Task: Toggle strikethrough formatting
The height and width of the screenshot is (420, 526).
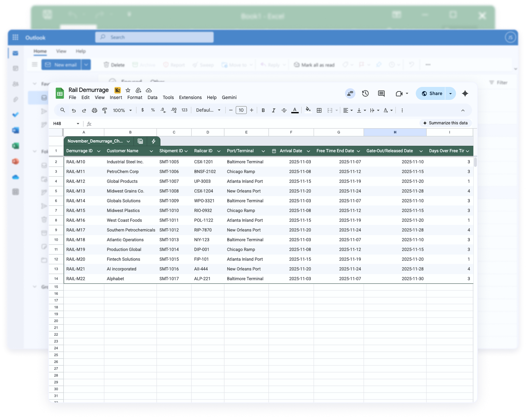Action: coord(284,110)
